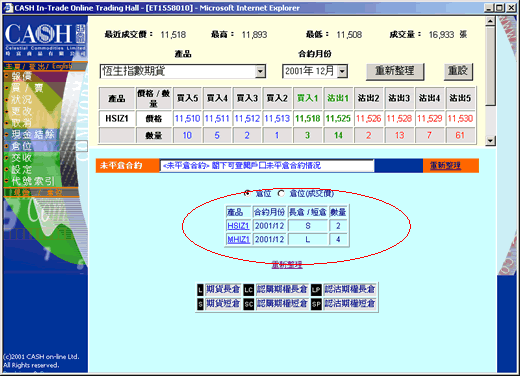Select the 倉位(成交價) radio button

[281, 193]
